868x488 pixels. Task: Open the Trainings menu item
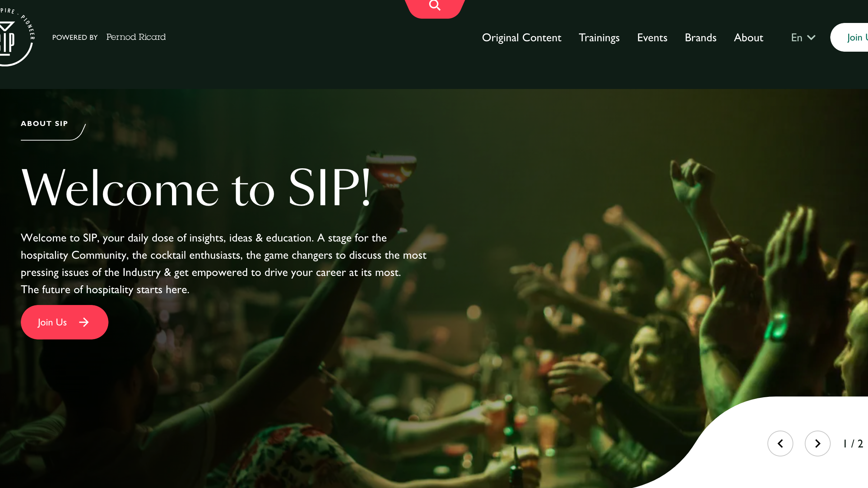coord(599,38)
